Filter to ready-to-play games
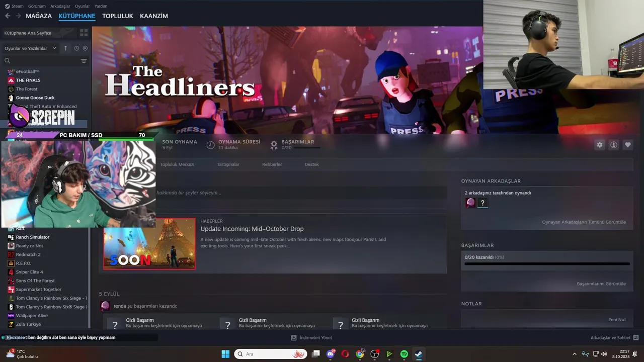Viewport: 644px width, 362px height. 85,48
